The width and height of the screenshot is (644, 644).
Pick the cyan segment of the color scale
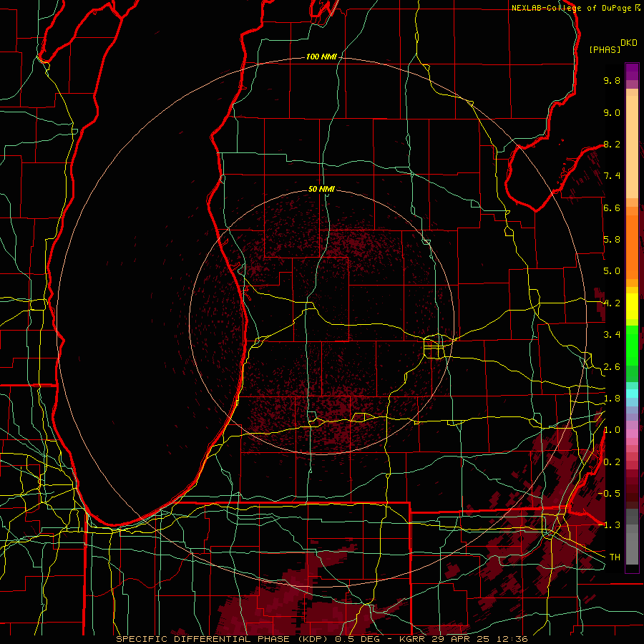click(x=632, y=394)
